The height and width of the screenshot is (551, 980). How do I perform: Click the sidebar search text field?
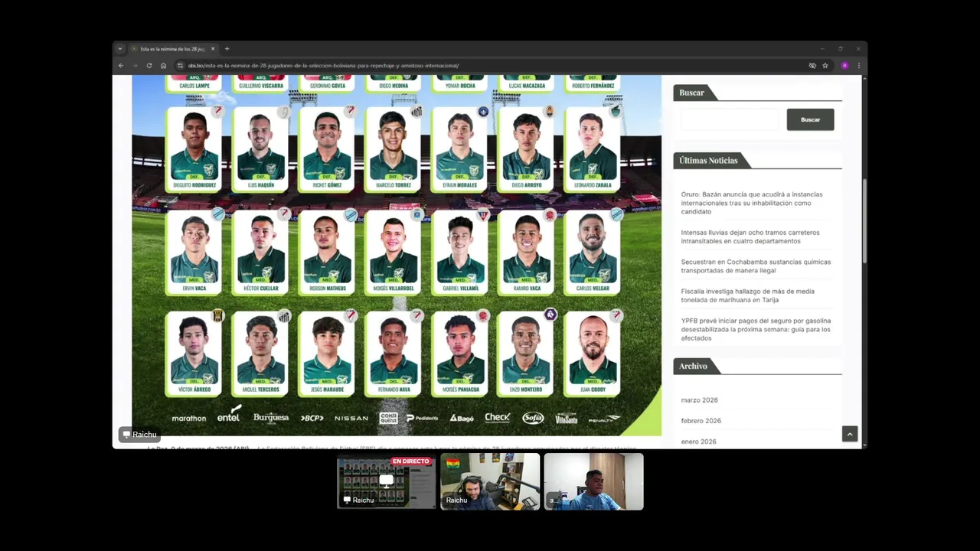(x=730, y=119)
